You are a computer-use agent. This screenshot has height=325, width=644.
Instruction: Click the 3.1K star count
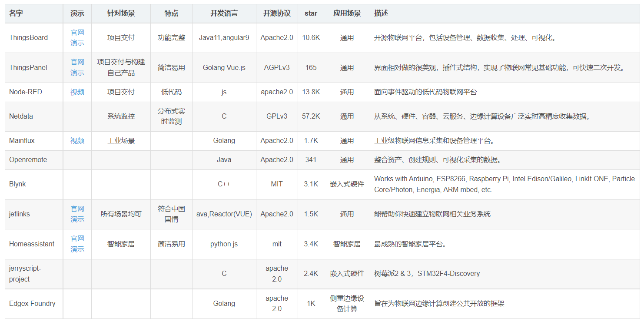click(x=311, y=184)
